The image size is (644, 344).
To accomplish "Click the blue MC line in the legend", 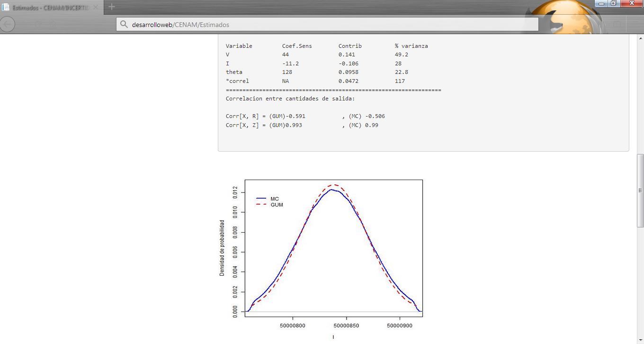I will [261, 199].
